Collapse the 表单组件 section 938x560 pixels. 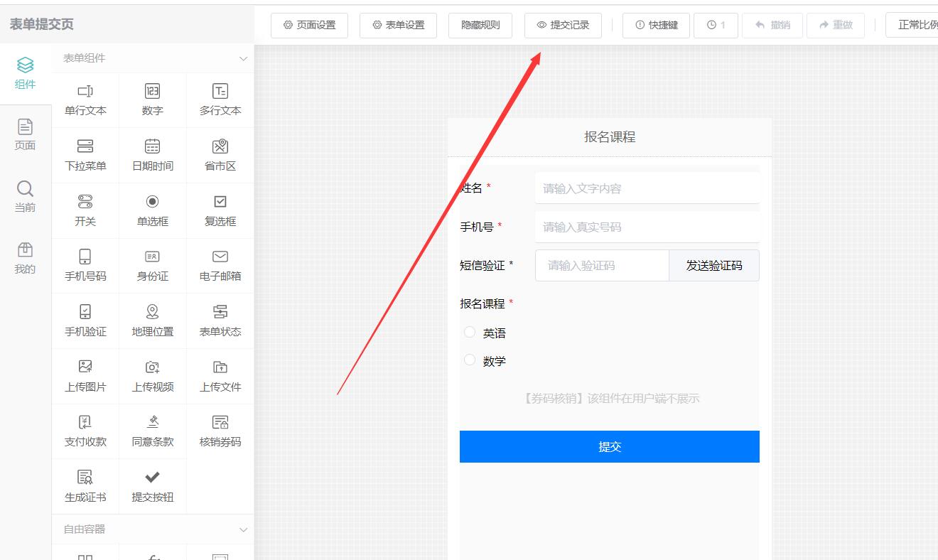click(x=243, y=58)
